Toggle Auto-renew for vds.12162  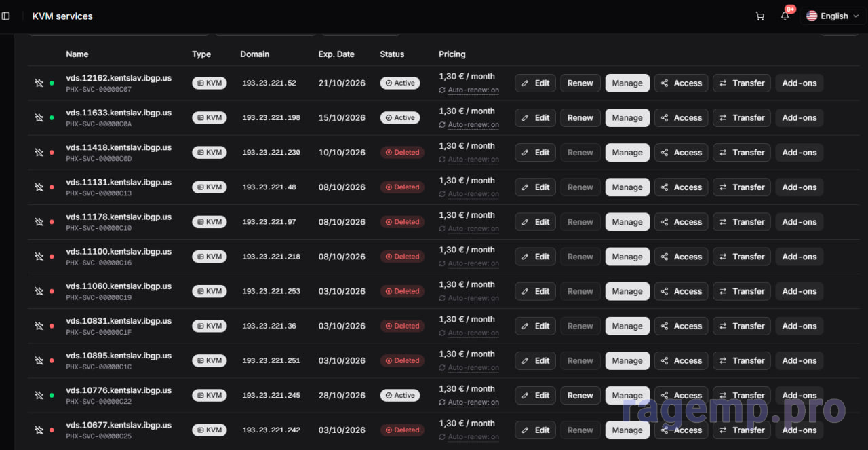tap(469, 90)
